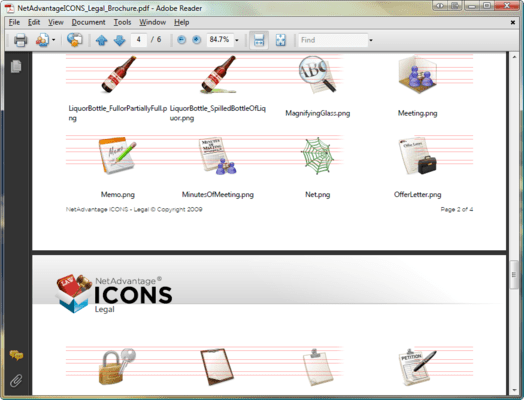This screenshot has height=400, width=524.
Task: Click the zoom out minus button
Action: (181, 40)
